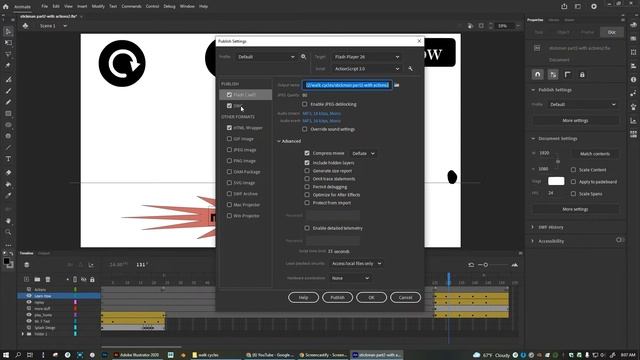Enable GIF Image format checkbox
Image resolution: width=640 pixels, height=360 pixels.
click(229, 139)
